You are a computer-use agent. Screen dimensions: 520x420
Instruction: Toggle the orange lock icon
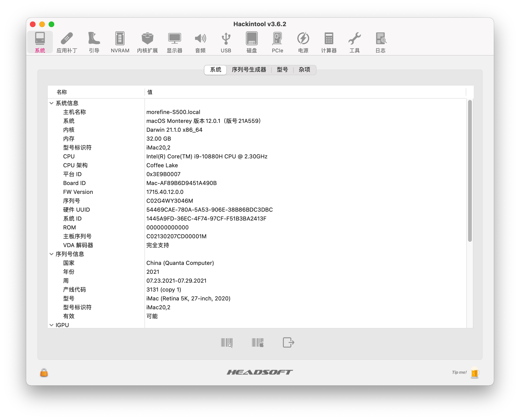pyautogui.click(x=44, y=372)
